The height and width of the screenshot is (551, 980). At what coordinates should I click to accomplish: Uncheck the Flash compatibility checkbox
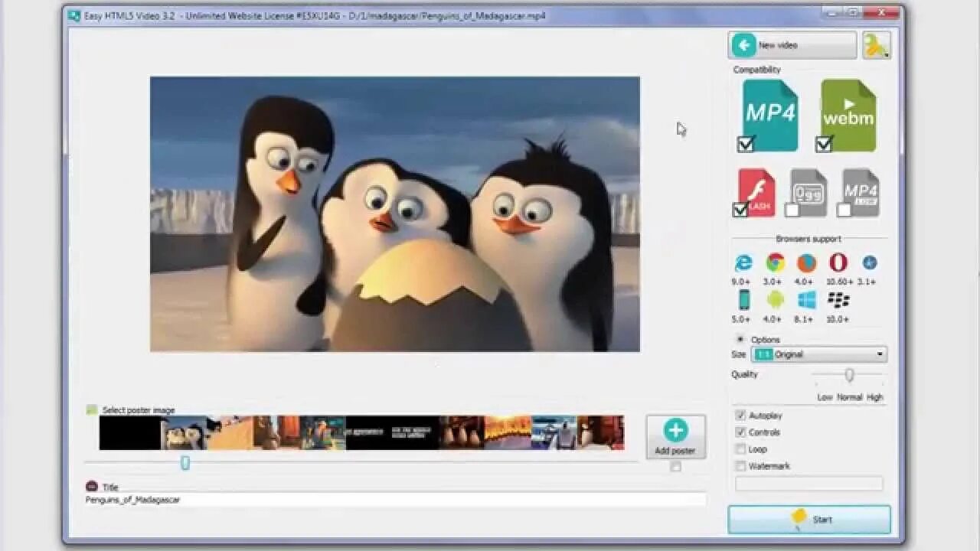[x=740, y=210]
